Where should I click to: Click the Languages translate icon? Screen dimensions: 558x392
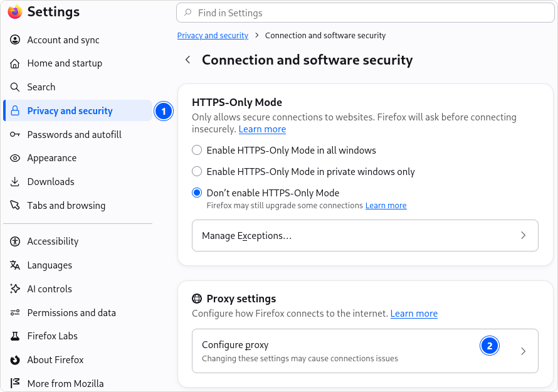pos(15,265)
